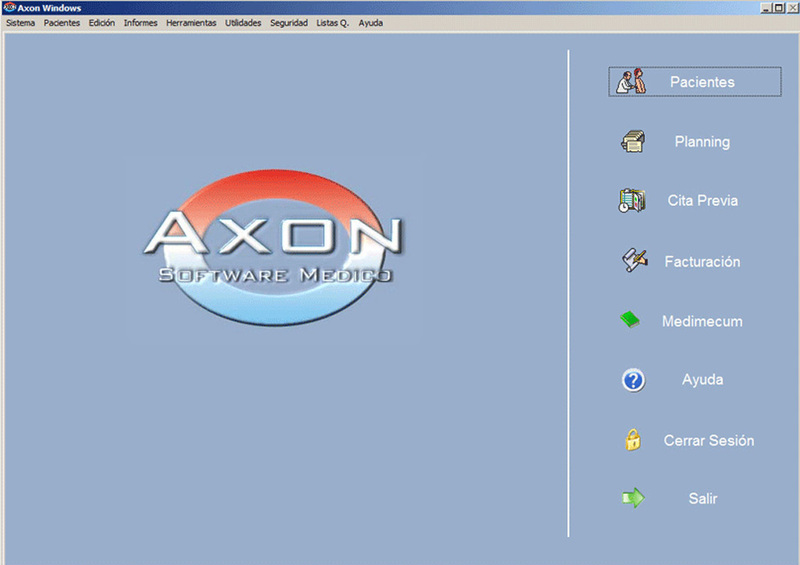Maximize the Axon Windows window
This screenshot has height=565, width=800.
778,8
